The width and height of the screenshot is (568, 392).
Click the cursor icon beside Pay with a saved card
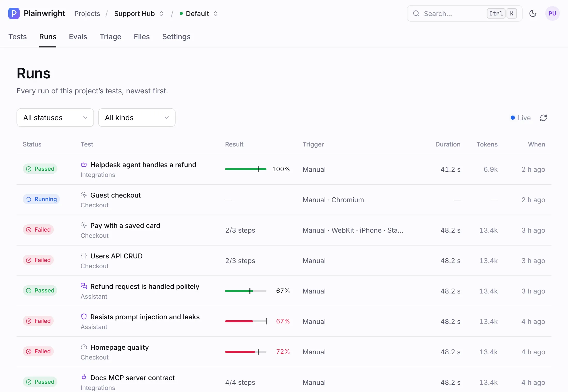84,225
